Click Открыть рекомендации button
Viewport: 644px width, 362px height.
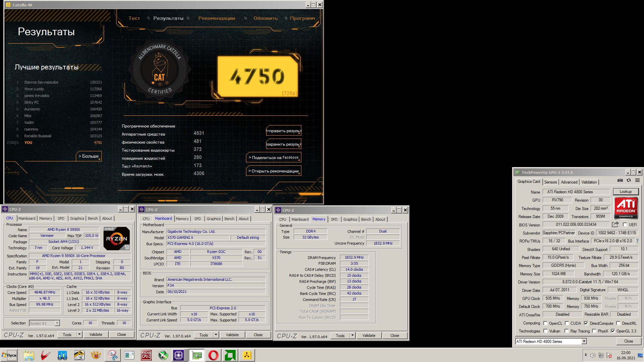point(274,171)
